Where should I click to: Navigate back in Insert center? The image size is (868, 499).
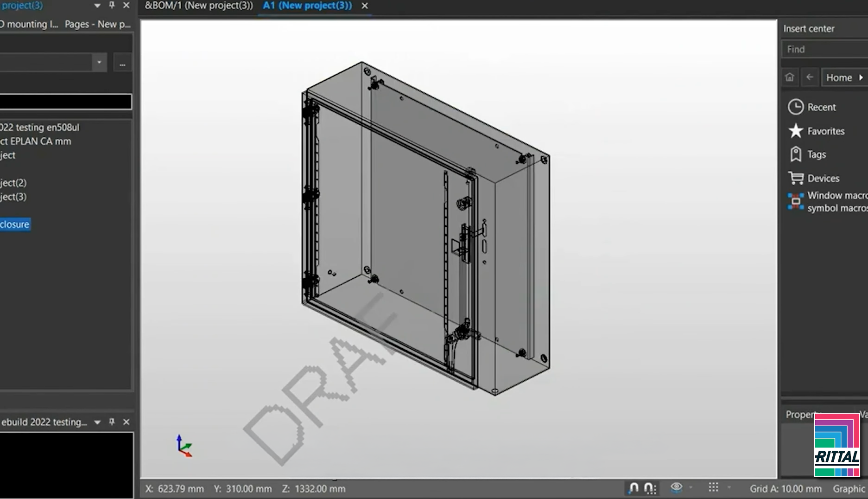point(810,77)
